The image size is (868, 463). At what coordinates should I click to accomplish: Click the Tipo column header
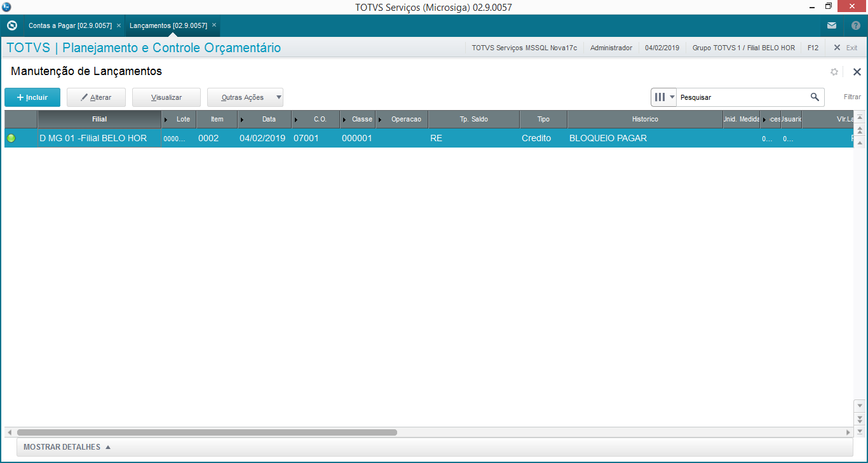[543, 120]
